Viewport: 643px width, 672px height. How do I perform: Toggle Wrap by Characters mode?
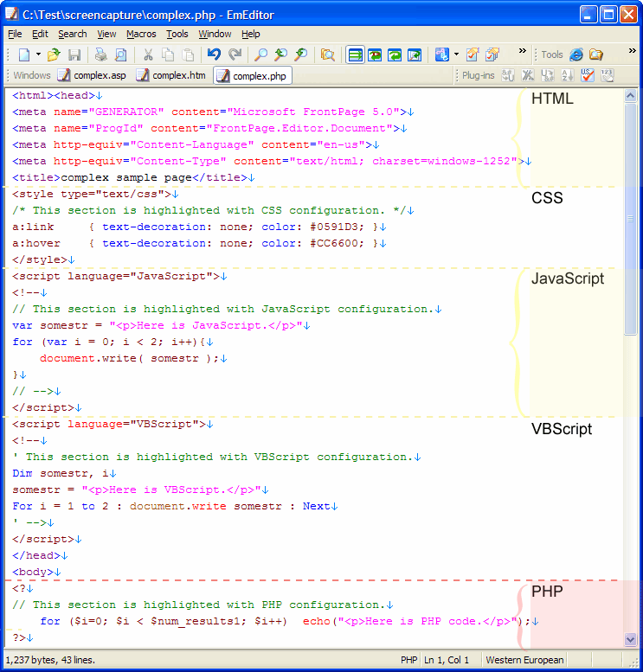click(375, 54)
